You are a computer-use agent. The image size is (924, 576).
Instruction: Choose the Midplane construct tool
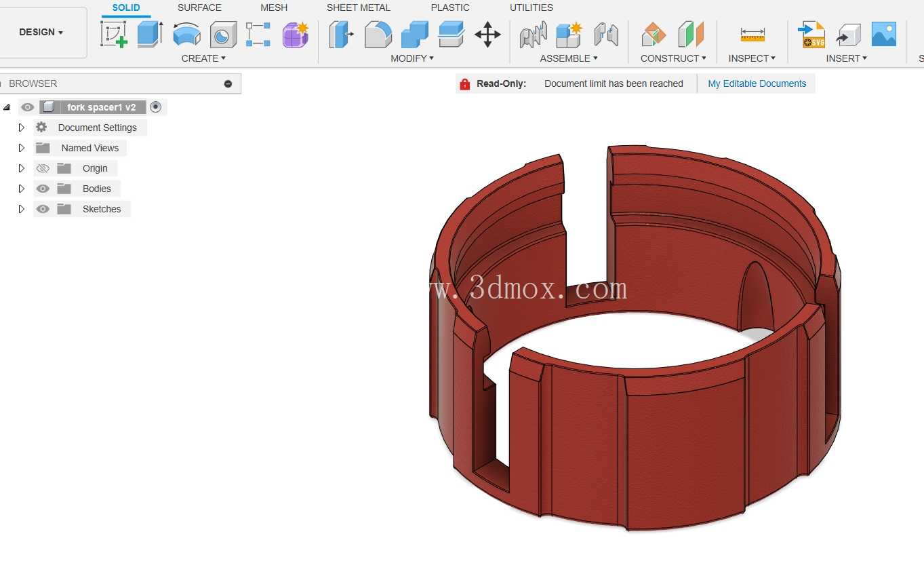click(x=691, y=34)
